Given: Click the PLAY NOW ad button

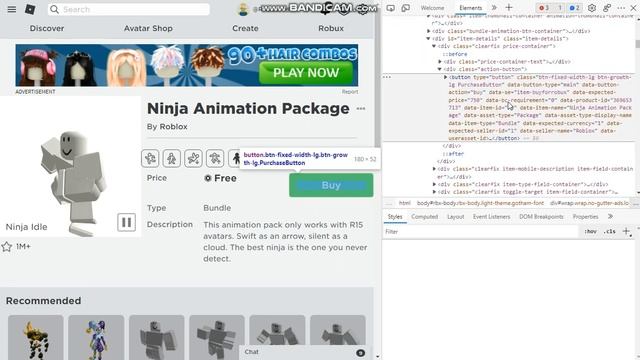Looking at the screenshot, I should 306,73.
